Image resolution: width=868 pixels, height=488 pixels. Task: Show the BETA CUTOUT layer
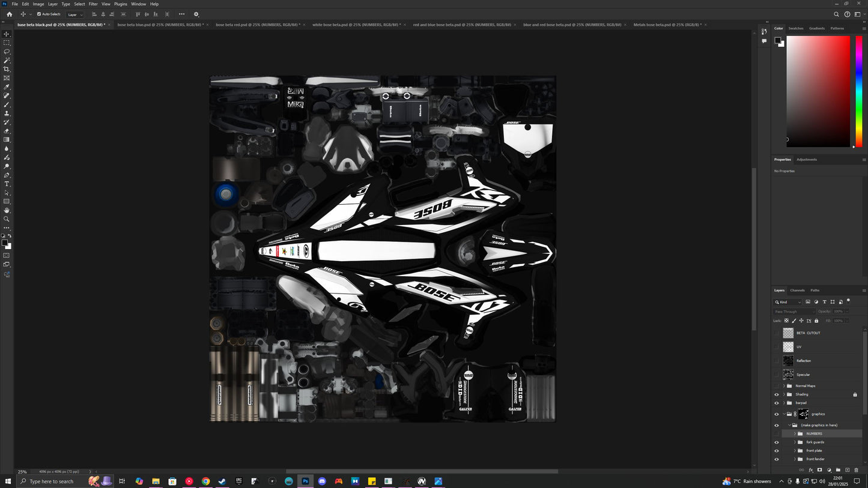tap(776, 333)
